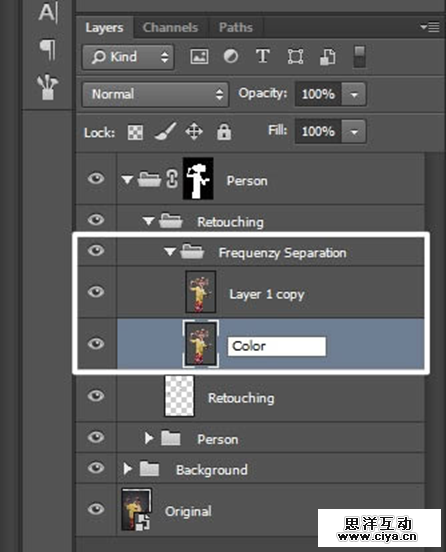Open the Paragraph panel icon
This screenshot has width=446, height=552.
(48, 49)
